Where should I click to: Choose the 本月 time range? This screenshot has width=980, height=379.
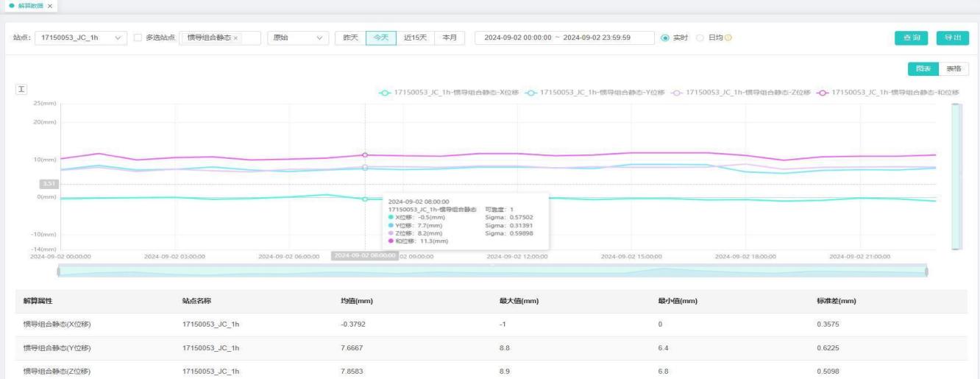coord(449,38)
